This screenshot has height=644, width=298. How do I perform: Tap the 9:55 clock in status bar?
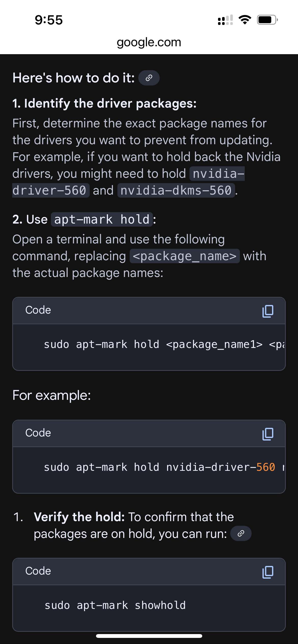(49, 20)
